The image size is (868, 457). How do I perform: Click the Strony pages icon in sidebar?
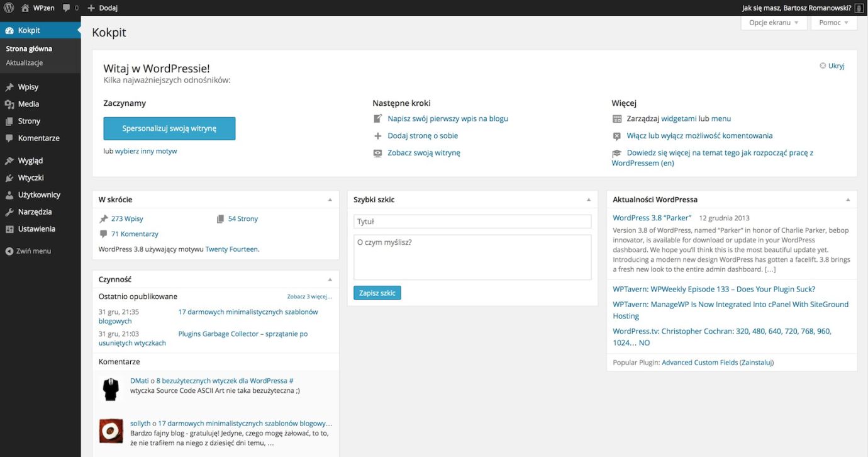click(x=9, y=121)
